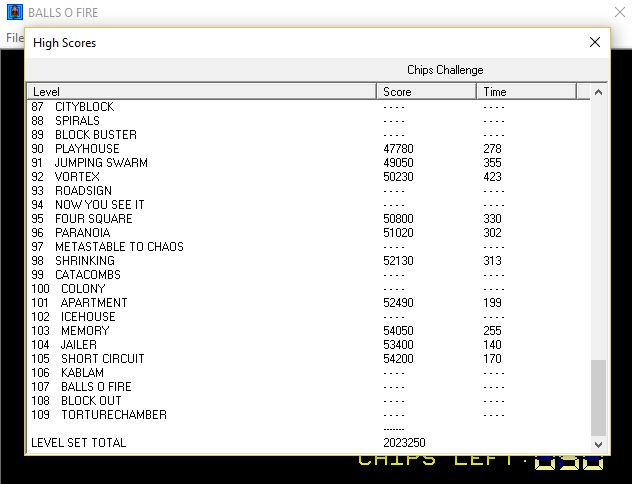This screenshot has height=484, width=632.
Task: Select level 92 VORTEX row
Action: point(77,177)
